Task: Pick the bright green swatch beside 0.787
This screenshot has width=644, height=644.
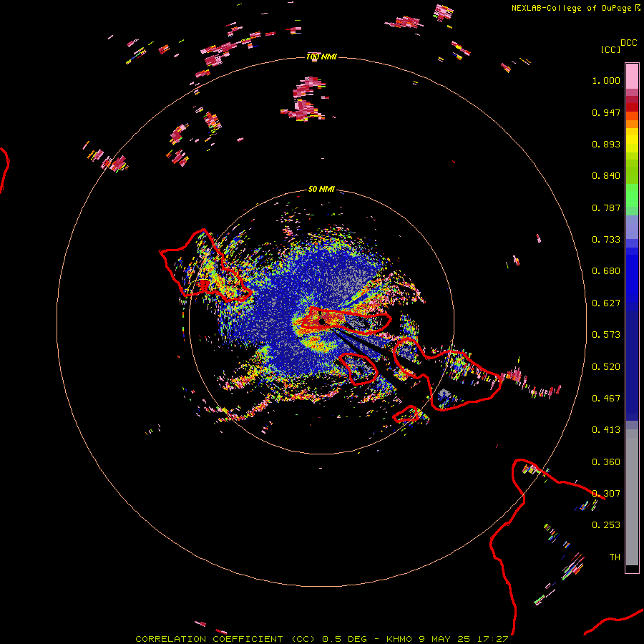Action: click(x=632, y=199)
